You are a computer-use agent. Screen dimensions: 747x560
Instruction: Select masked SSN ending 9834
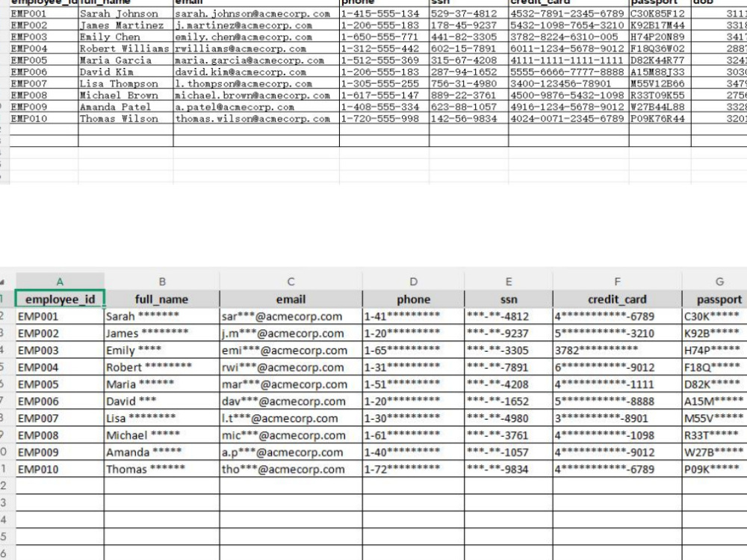click(508, 469)
